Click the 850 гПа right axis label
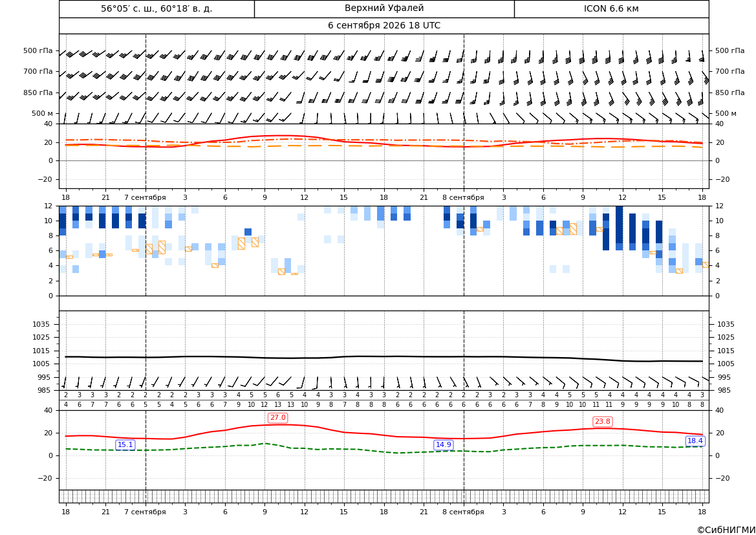Image resolution: width=756 pixels, height=535 pixels. pyautogui.click(x=730, y=93)
